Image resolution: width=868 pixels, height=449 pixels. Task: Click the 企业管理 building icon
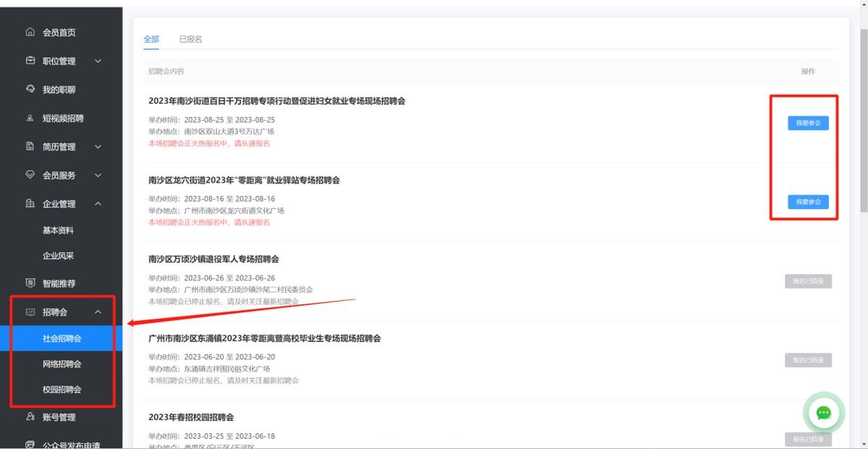coord(29,203)
